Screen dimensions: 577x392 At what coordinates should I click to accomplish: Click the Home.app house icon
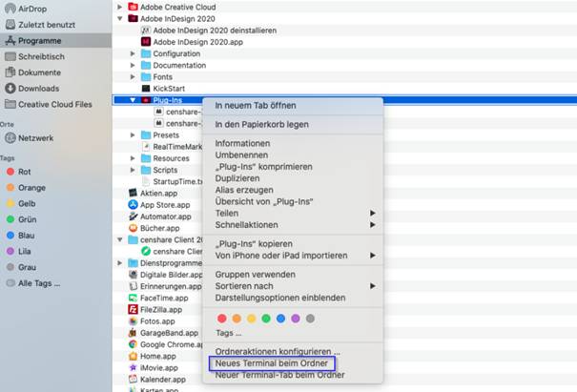point(133,356)
